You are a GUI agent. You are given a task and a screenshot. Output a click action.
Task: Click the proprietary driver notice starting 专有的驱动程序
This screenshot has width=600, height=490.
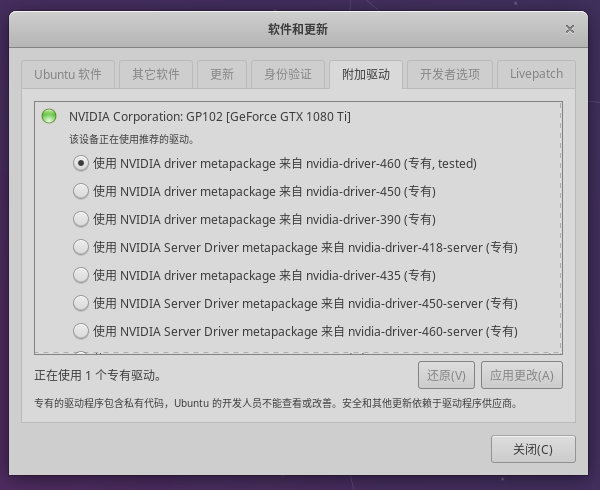point(277,403)
